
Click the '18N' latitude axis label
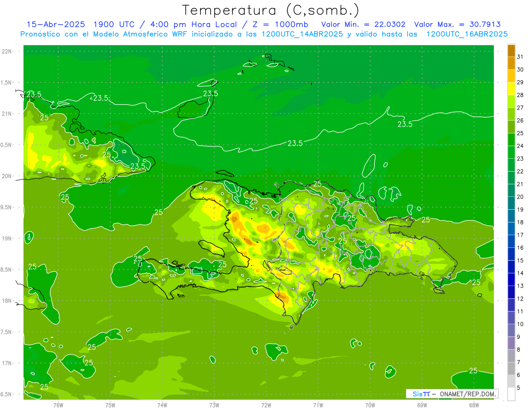click(7, 301)
